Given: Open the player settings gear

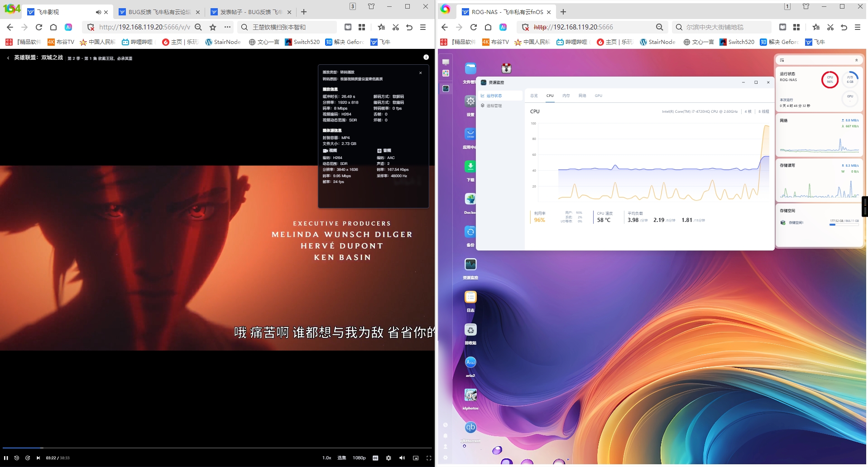Looking at the screenshot, I should (388, 458).
